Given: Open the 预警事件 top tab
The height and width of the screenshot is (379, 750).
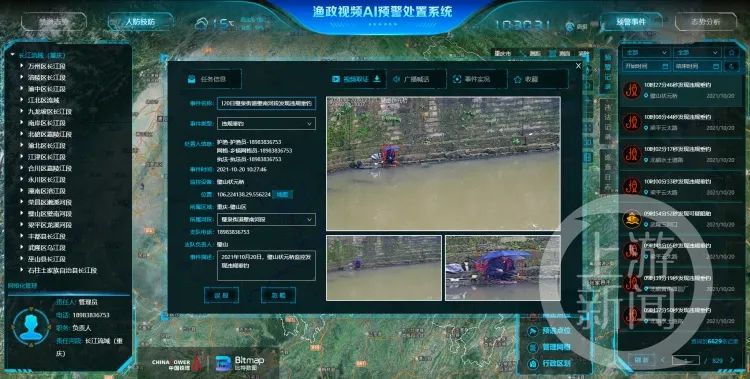Looking at the screenshot, I should 631,22.
